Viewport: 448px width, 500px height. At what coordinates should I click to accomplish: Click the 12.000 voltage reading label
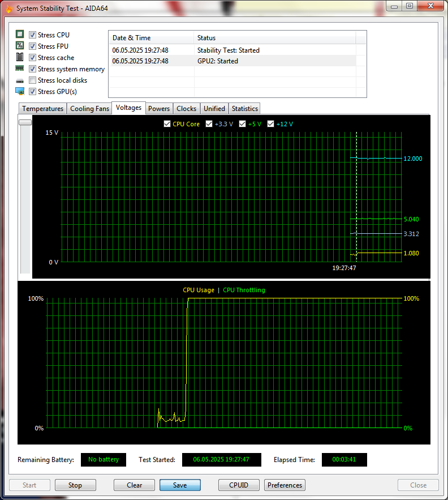(412, 159)
